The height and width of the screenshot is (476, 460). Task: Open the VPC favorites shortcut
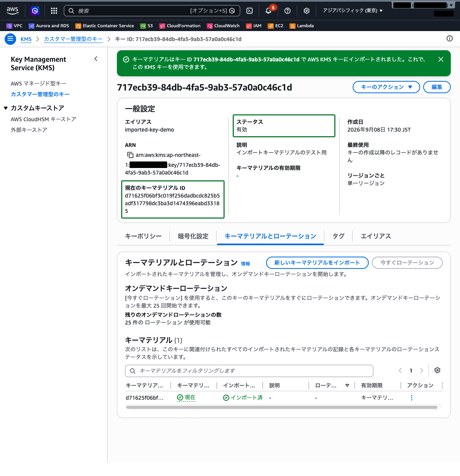pos(15,26)
